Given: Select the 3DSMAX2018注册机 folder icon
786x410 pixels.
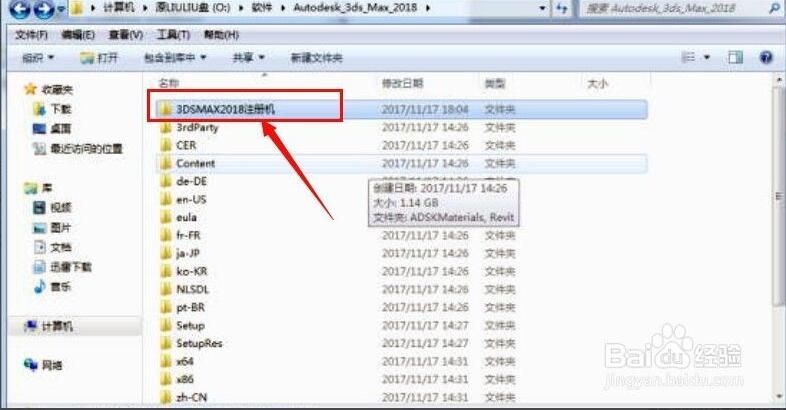Looking at the screenshot, I should [166, 109].
